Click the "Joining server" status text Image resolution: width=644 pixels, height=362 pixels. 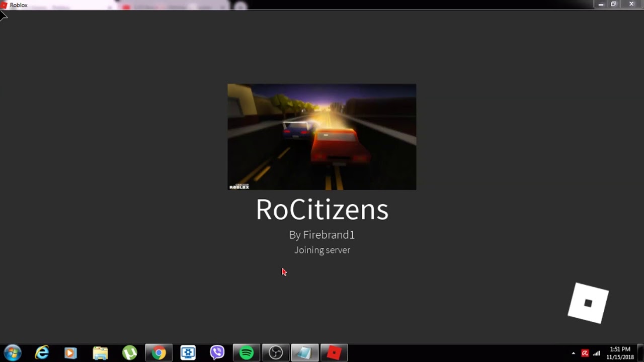coord(322,250)
